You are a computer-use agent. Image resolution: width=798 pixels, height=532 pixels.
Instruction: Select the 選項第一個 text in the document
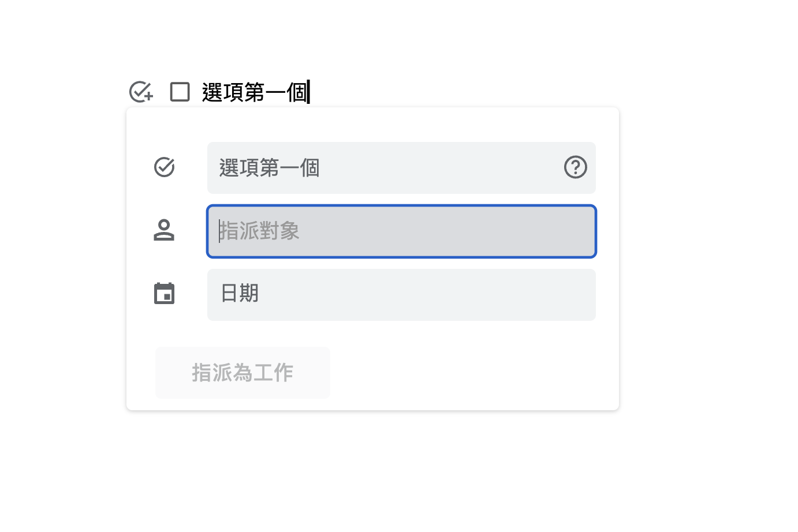tap(254, 91)
